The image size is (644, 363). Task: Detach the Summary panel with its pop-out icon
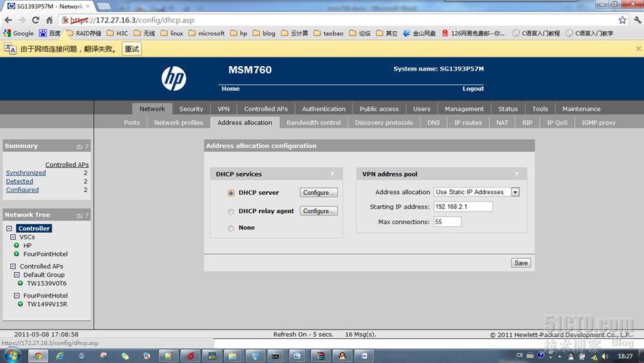pyautogui.click(x=79, y=146)
